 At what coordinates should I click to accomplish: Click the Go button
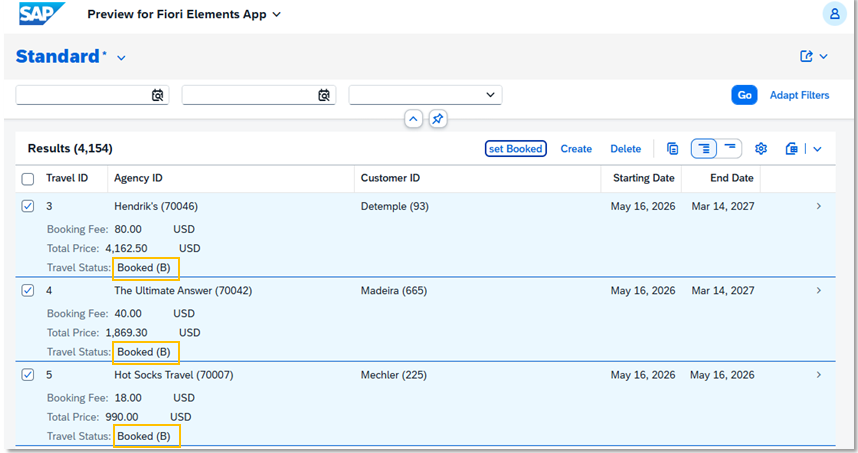744,95
